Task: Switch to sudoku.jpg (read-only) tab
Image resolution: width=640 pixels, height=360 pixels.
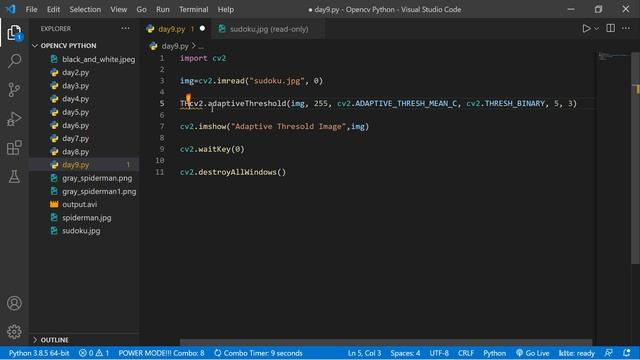Action: coord(269,29)
